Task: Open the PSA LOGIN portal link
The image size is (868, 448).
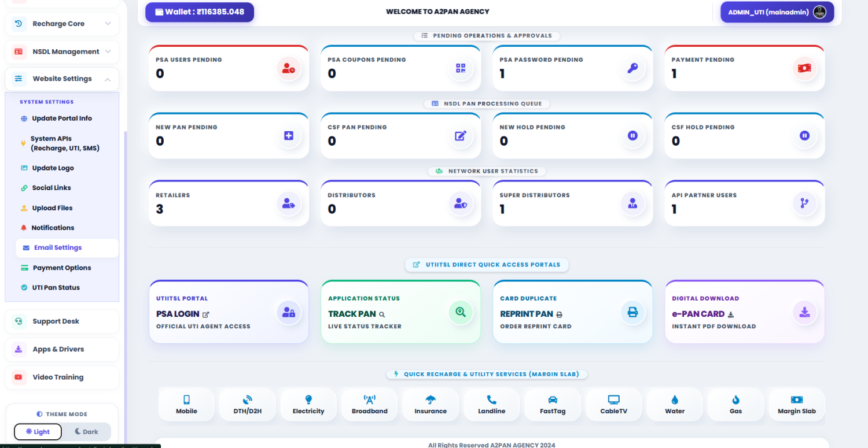Action: 182,314
